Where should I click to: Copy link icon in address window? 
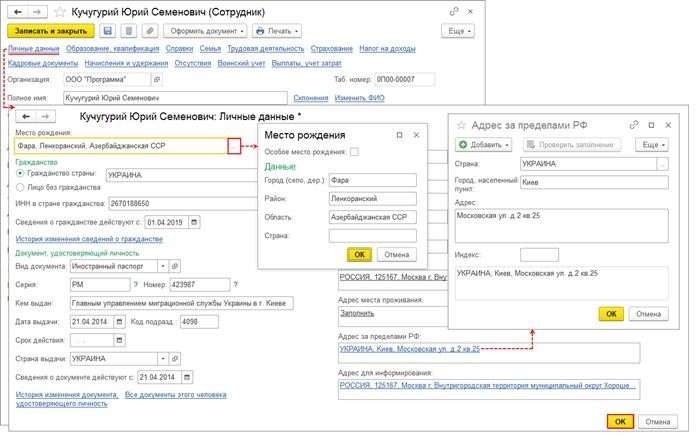tap(633, 125)
